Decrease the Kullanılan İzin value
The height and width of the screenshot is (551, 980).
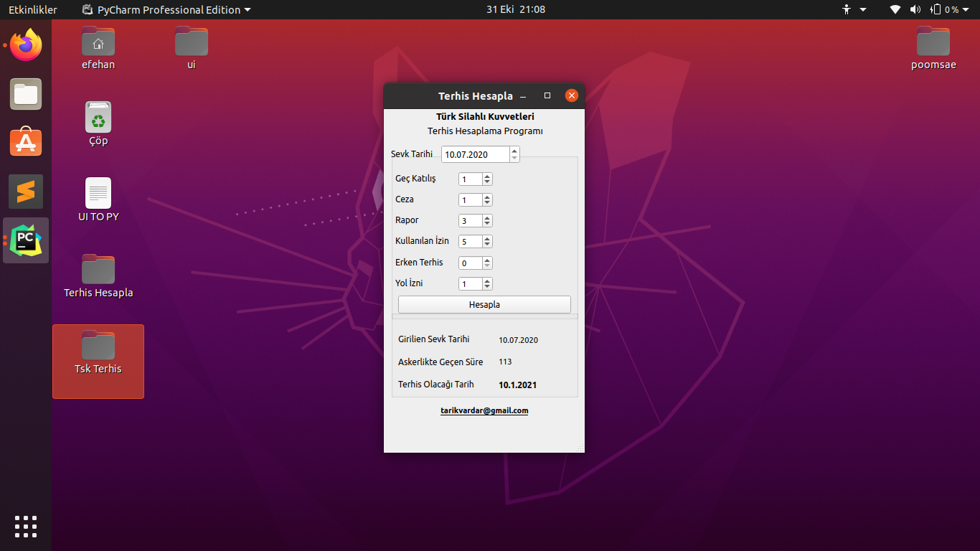[x=487, y=245]
